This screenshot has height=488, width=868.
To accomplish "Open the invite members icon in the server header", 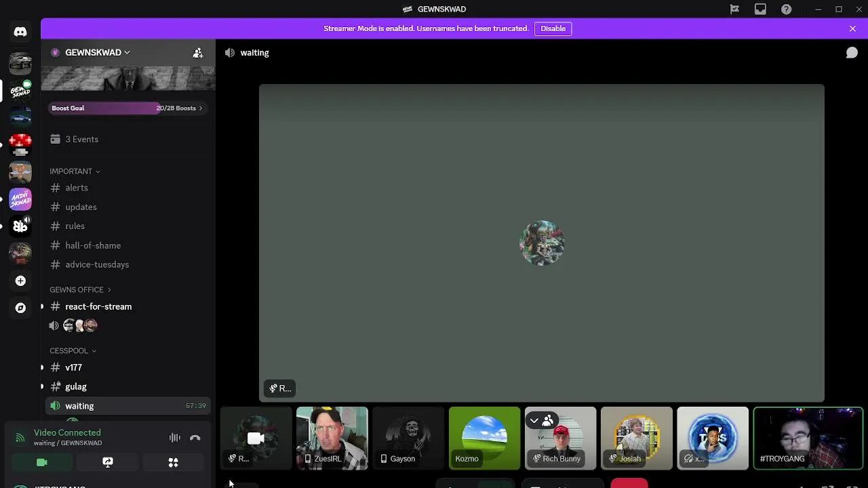I will click(x=198, y=53).
